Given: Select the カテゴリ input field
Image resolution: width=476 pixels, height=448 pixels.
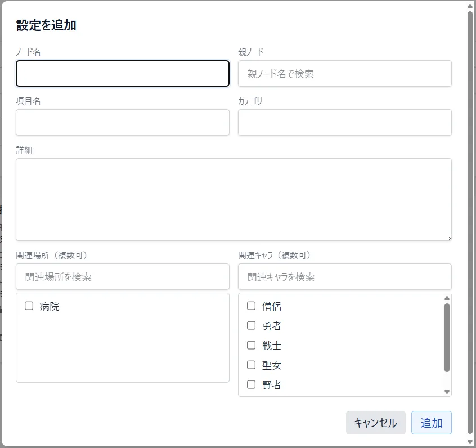Looking at the screenshot, I should (x=345, y=122).
